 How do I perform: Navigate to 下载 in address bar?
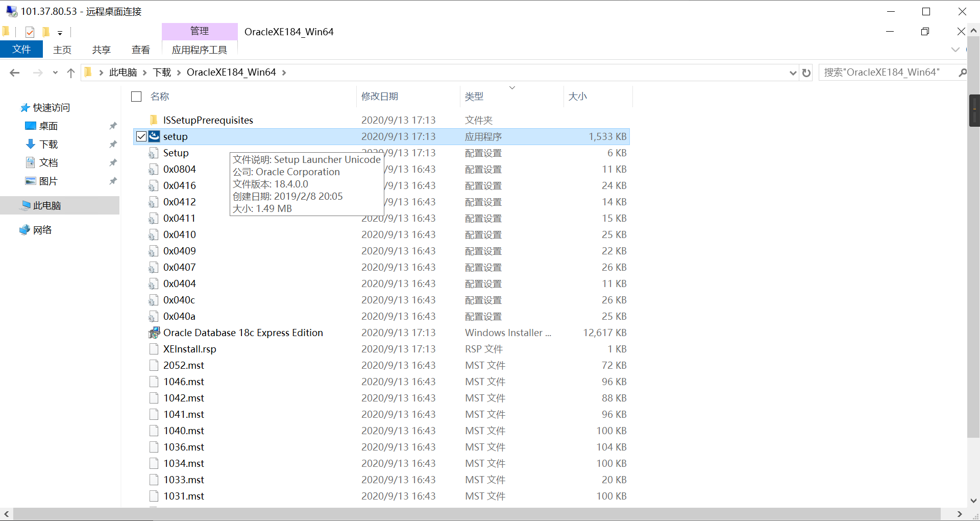point(162,73)
